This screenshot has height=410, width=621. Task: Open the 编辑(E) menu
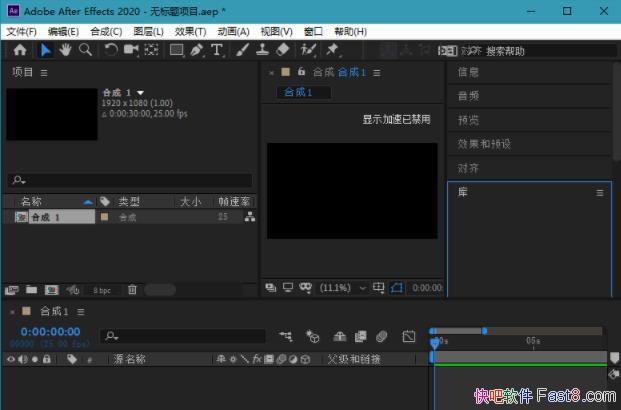click(x=63, y=32)
